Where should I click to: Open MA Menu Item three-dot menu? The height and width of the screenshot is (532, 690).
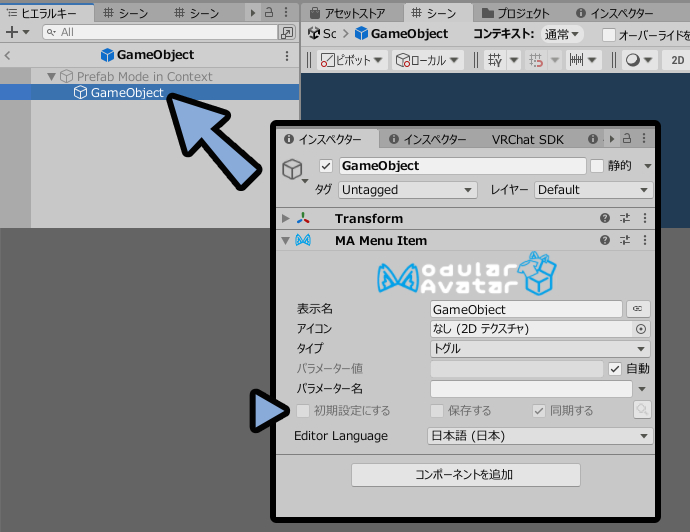click(645, 240)
